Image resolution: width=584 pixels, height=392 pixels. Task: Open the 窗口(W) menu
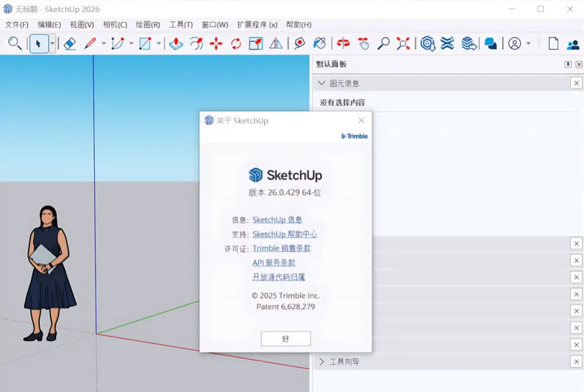pyautogui.click(x=215, y=24)
